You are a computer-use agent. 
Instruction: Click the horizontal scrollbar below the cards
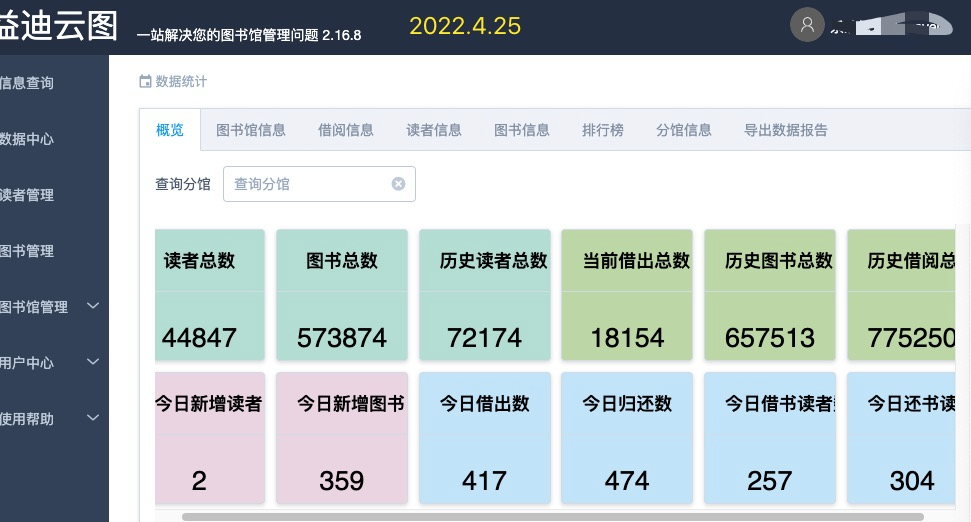tap(552, 517)
